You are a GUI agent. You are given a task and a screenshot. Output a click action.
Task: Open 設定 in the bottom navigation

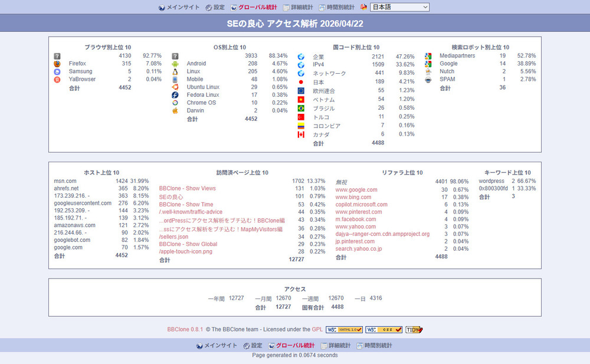click(256, 346)
